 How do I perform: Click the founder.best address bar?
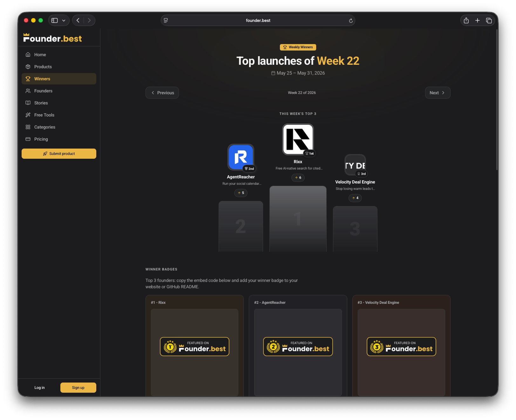[x=258, y=20]
